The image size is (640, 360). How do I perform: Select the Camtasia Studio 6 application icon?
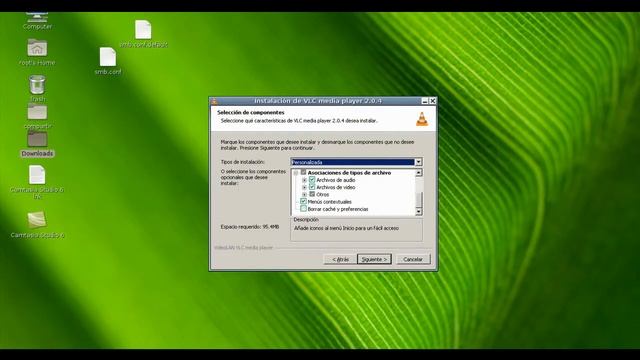pyautogui.click(x=37, y=220)
